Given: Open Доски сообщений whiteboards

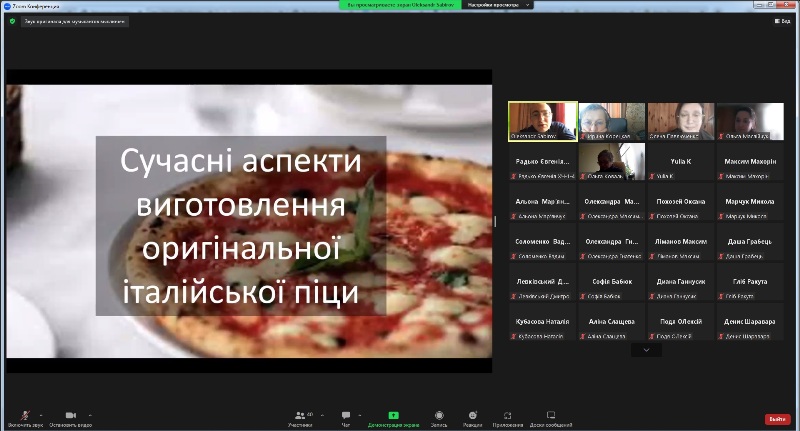Looking at the screenshot, I should pos(551,417).
